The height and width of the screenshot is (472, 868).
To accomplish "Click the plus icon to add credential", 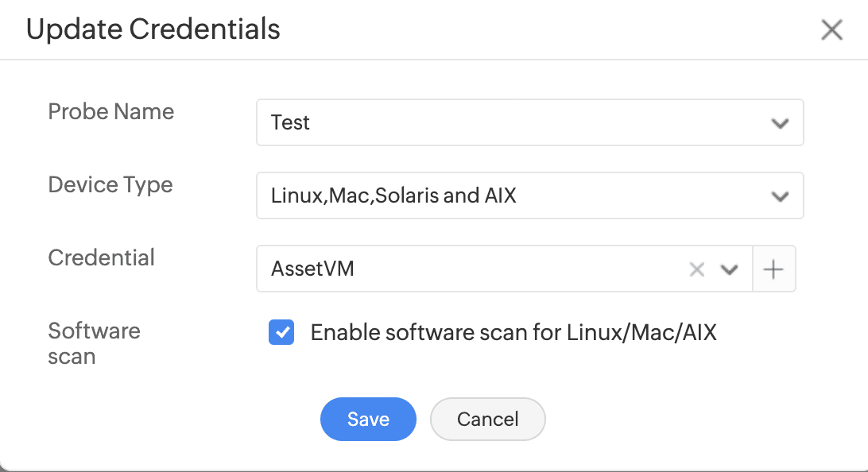I will [x=773, y=269].
